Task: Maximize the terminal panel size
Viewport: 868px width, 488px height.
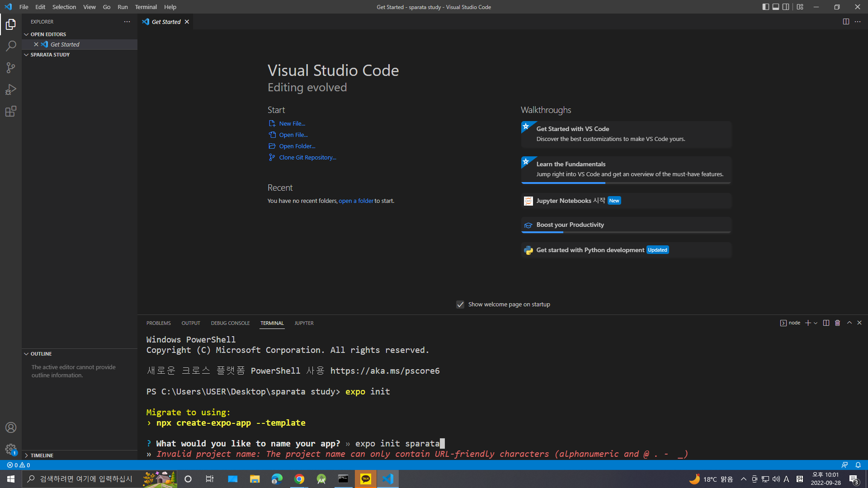Action: point(849,323)
